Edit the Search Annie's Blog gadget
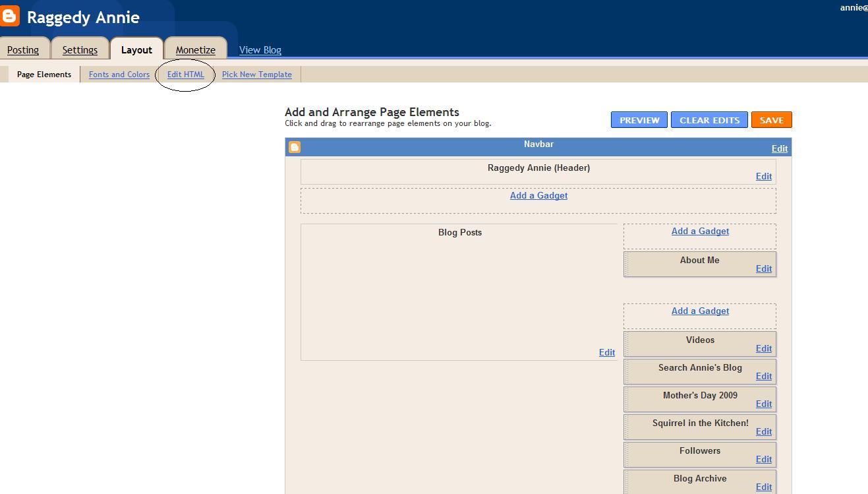This screenshot has height=494, width=868. point(764,376)
